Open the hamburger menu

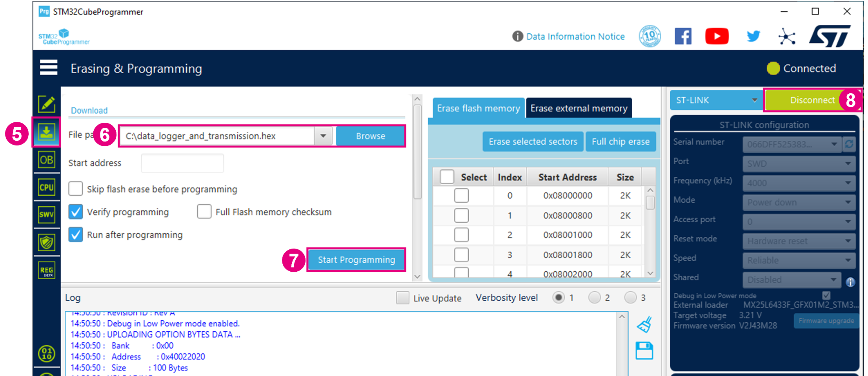[x=49, y=67]
